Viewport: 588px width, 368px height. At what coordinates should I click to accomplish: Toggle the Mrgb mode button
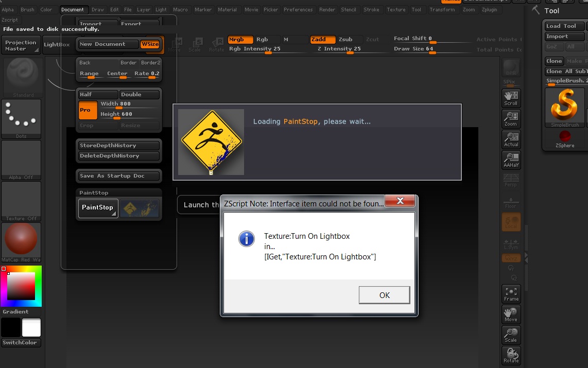click(x=240, y=39)
